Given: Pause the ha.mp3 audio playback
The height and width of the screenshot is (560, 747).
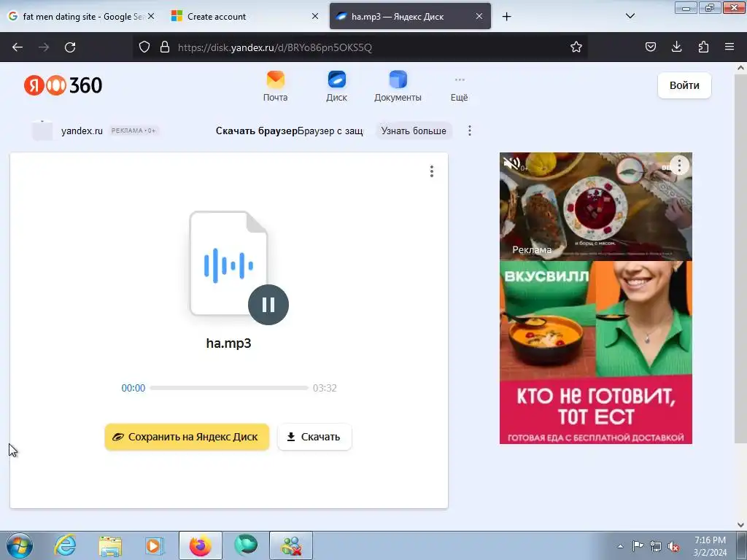Looking at the screenshot, I should click(268, 305).
